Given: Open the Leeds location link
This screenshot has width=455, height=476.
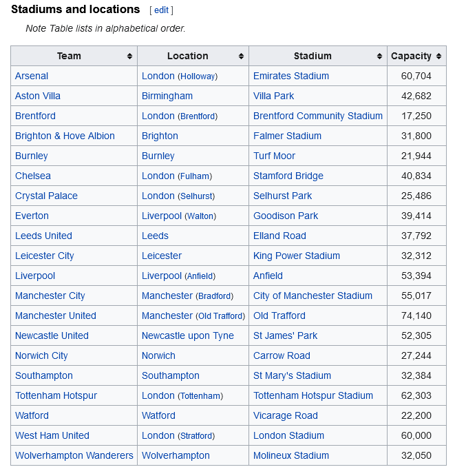Looking at the screenshot, I should (x=155, y=236).
